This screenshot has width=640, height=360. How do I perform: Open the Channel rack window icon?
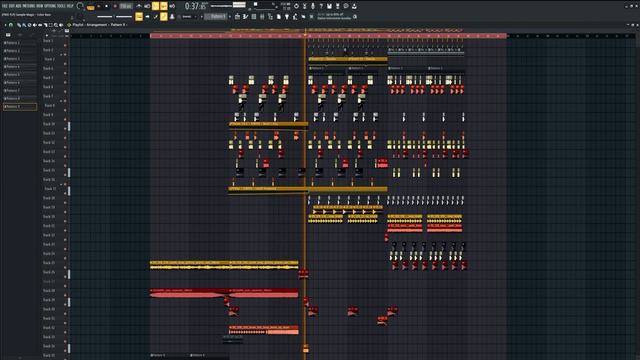click(253, 17)
